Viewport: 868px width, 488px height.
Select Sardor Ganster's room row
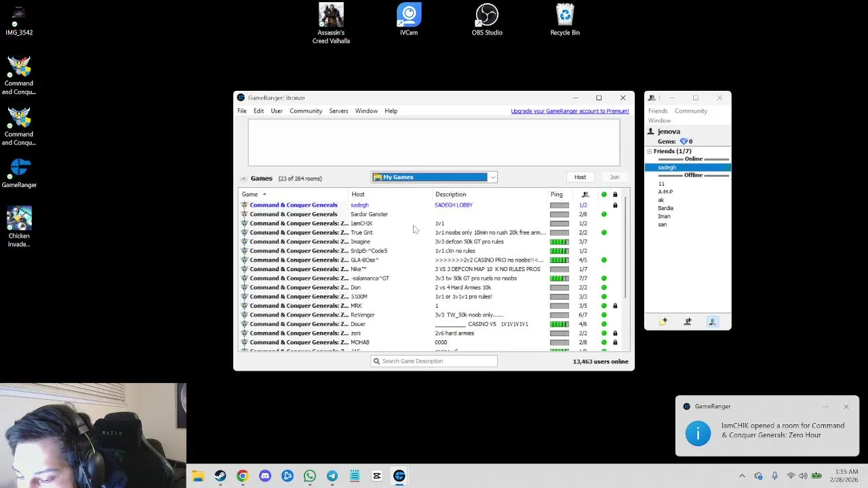(431, 214)
